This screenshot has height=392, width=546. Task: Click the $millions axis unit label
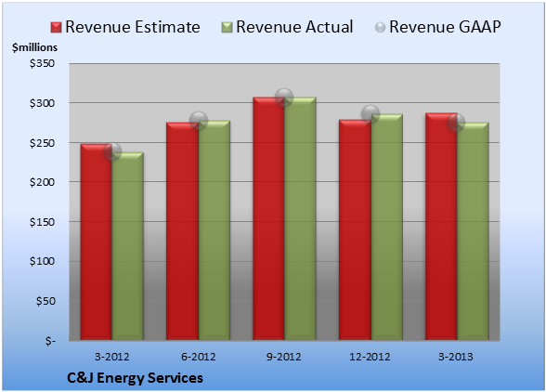pos(34,47)
